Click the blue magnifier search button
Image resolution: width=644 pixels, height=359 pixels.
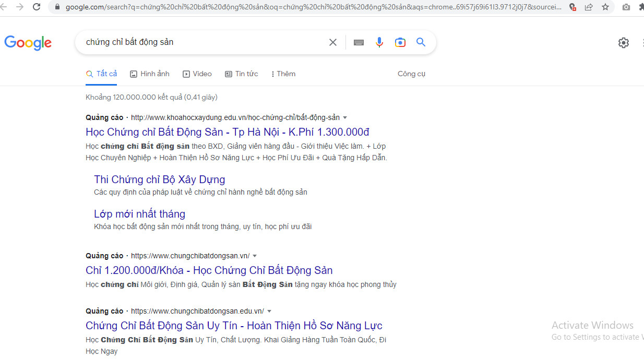coord(421,42)
